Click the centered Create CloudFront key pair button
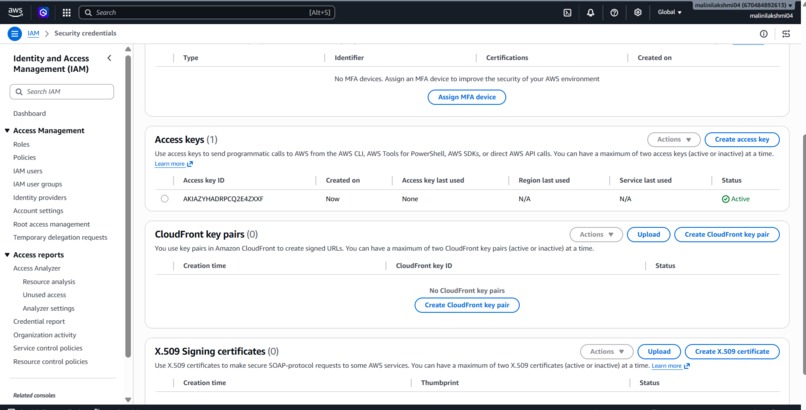Image resolution: width=806 pixels, height=410 pixels. [x=467, y=305]
